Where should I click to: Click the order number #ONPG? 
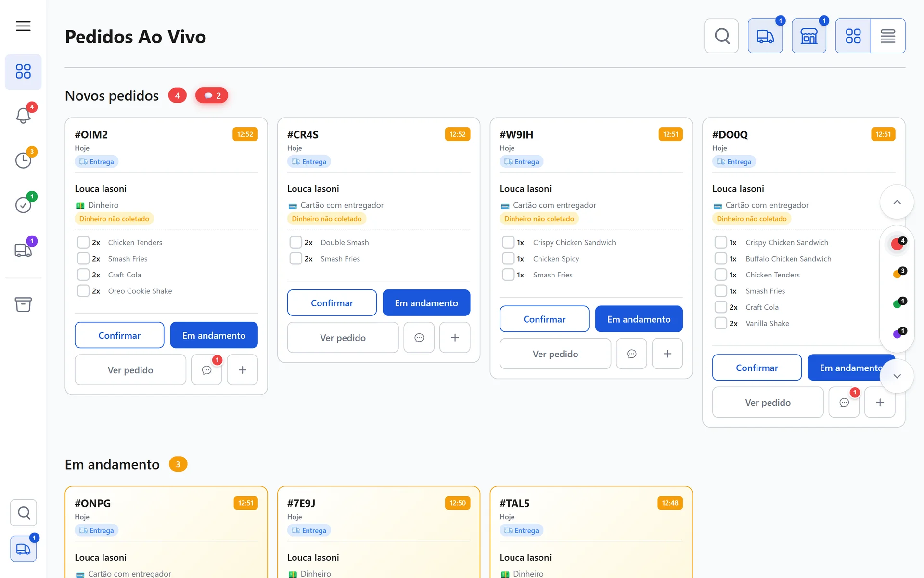[x=92, y=503]
